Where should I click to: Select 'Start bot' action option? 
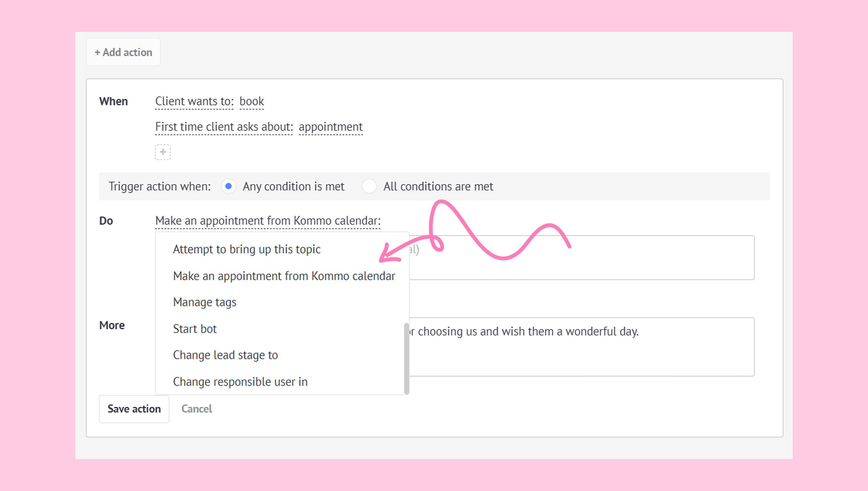click(x=195, y=329)
